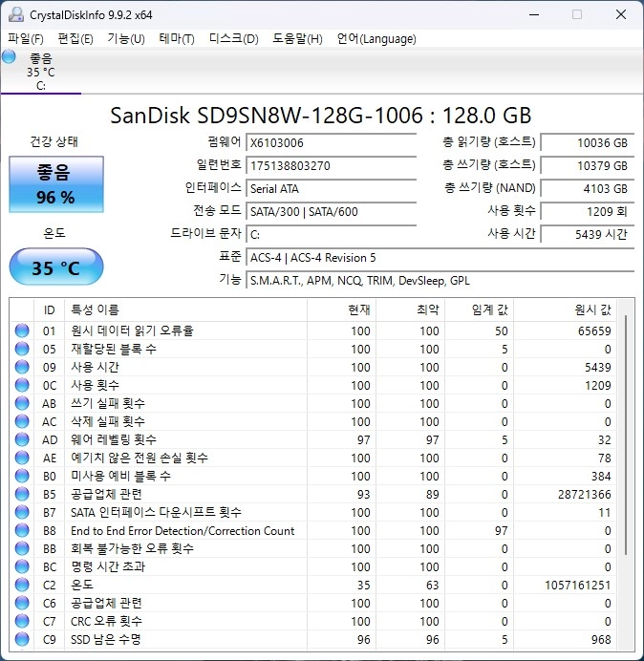Open the 테마(T) menu
Image resolution: width=644 pixels, height=661 pixels.
point(177,39)
